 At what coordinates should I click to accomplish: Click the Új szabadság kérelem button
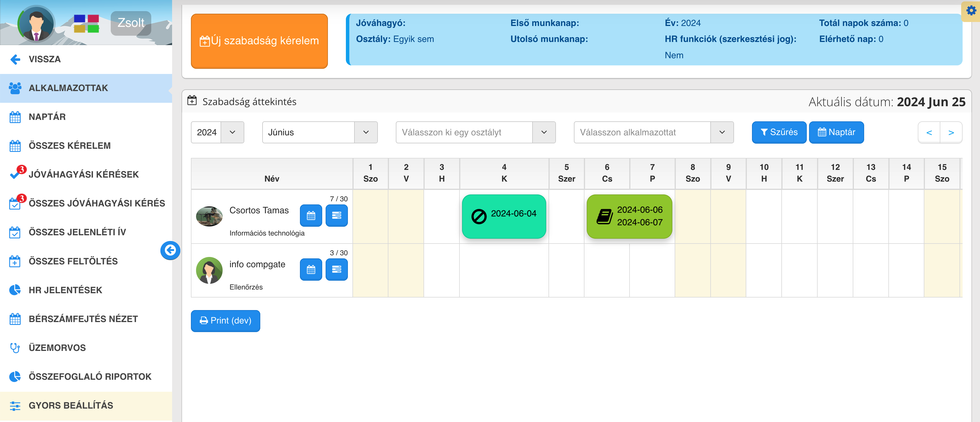[259, 41]
